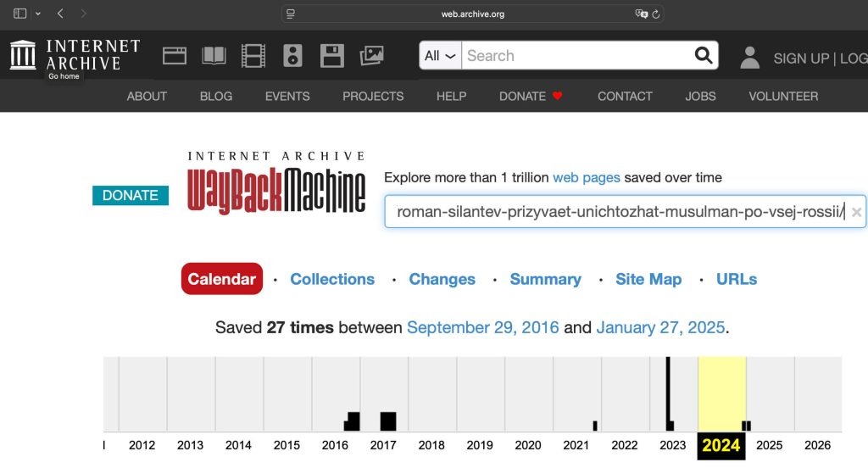This screenshot has width=868, height=468.
Task: Click the Wayback Machine logo
Action: [x=276, y=185]
